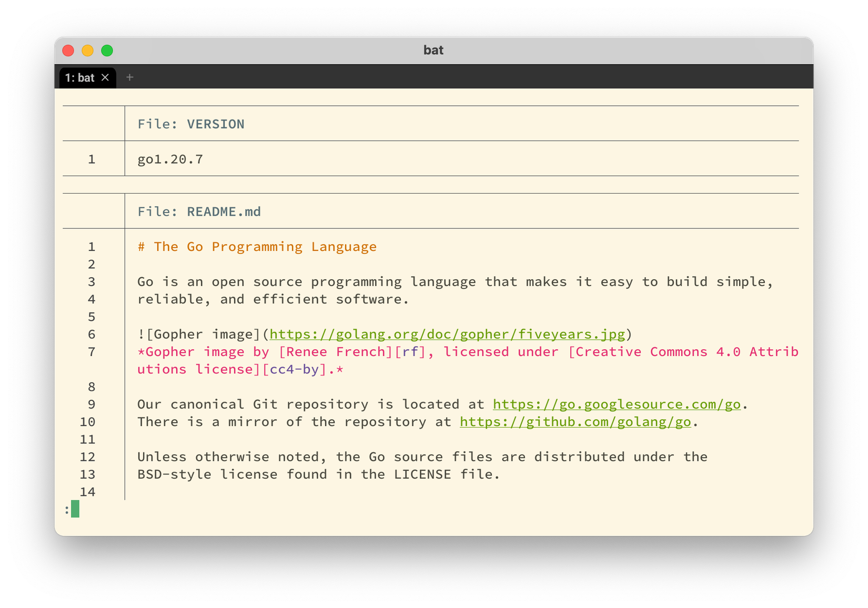868x608 pixels.
Task: Click line number 1 beside go1.20.7
Action: click(x=92, y=158)
